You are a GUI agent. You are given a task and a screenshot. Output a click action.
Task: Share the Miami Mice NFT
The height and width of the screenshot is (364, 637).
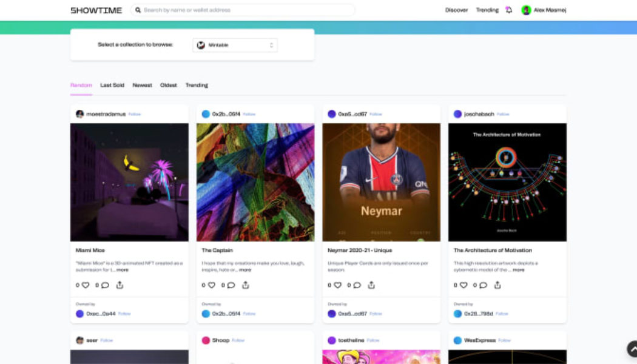click(119, 285)
